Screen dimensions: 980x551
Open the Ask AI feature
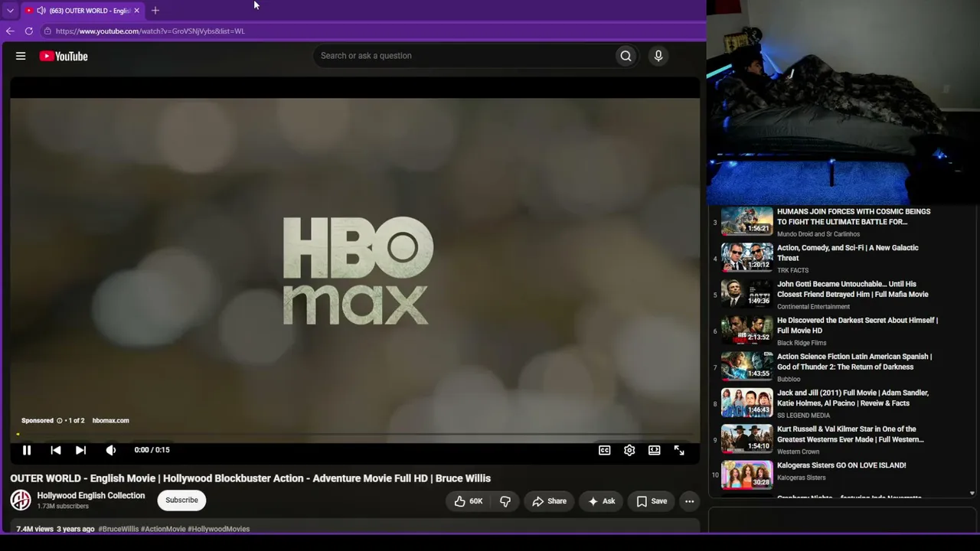pos(601,501)
